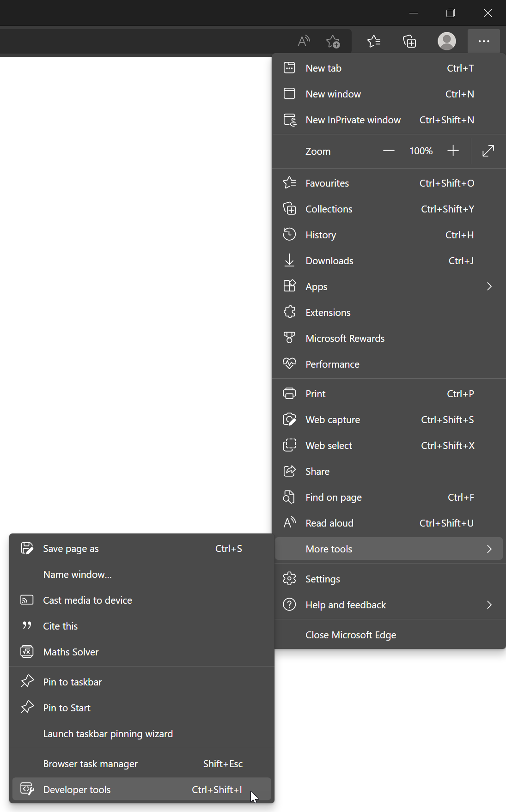Zoom in with the plus button
The image size is (506, 812).
click(453, 151)
